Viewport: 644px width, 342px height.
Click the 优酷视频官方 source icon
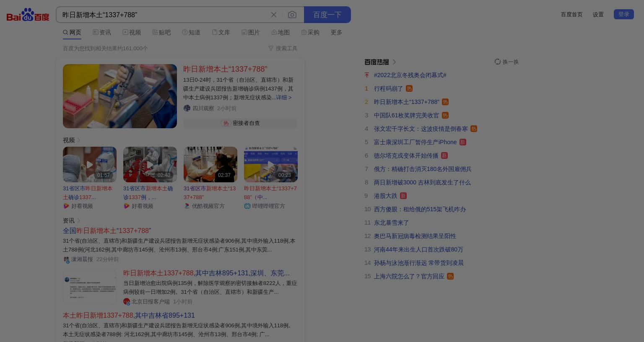click(x=187, y=206)
